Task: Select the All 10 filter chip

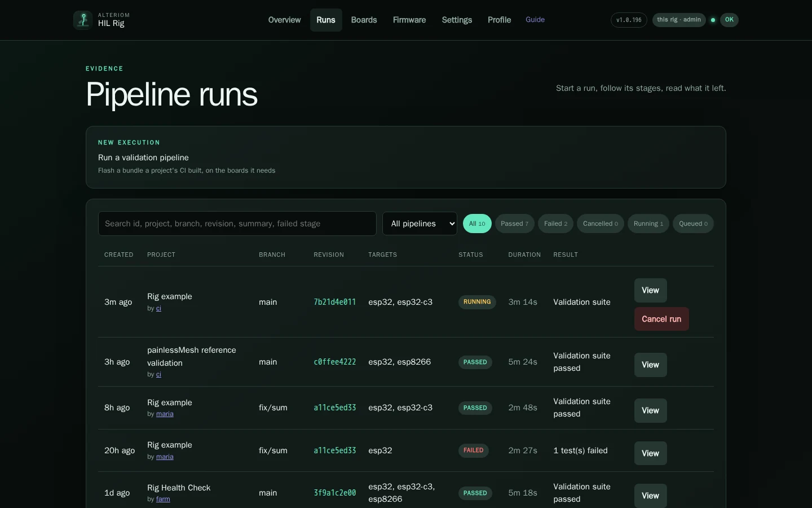Action: (477, 224)
